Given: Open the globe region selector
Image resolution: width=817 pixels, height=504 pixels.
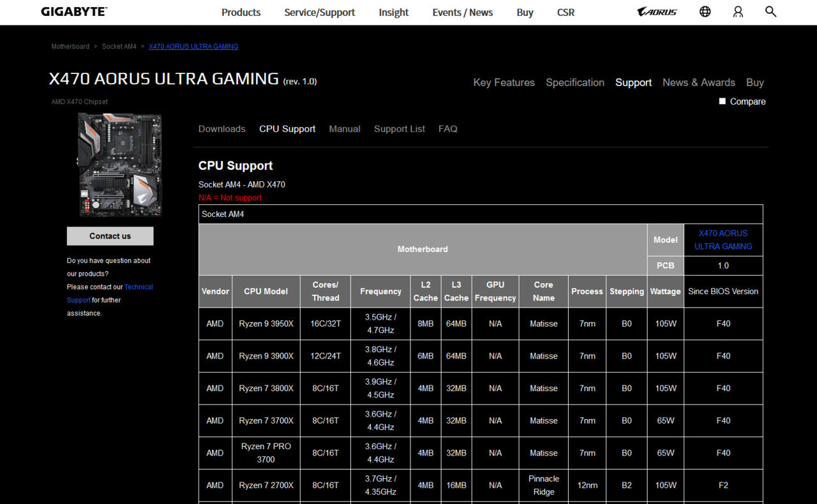Looking at the screenshot, I should (705, 11).
